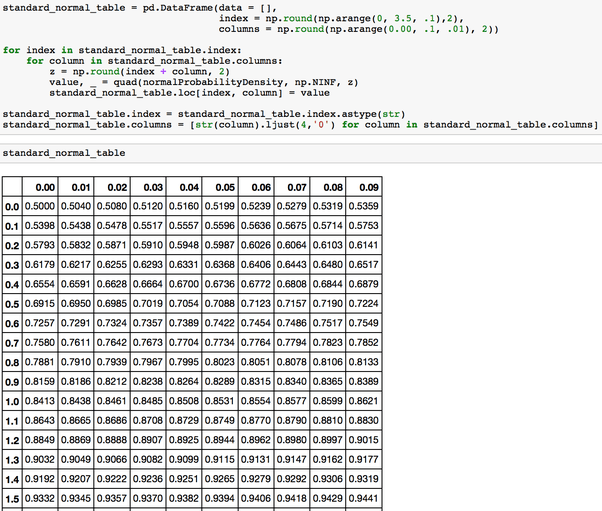Click the '.loc[index, column] = value' line
The image size is (602, 511).
click(x=189, y=93)
